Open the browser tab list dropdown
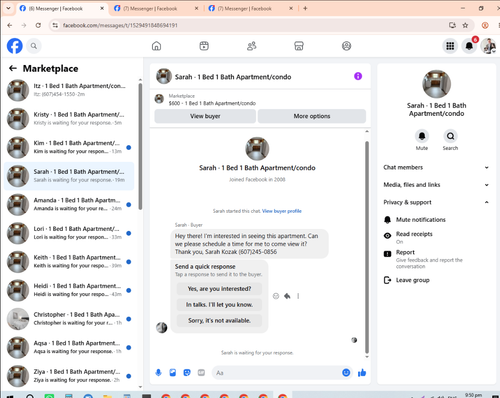The image size is (500, 398). (x=8, y=8)
